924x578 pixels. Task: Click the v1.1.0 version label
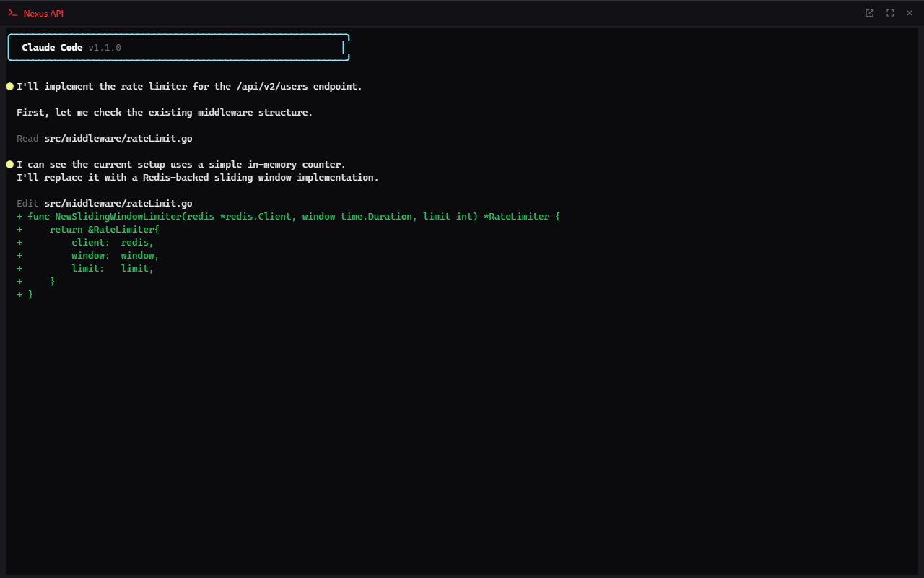click(104, 47)
